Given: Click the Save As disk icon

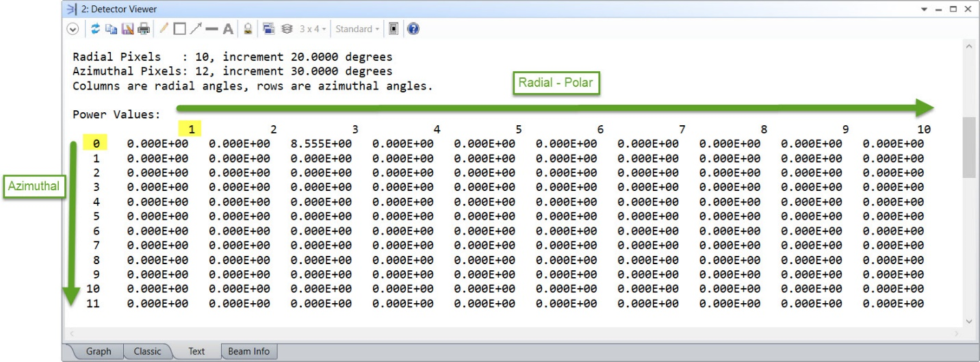Looking at the screenshot, I should coord(127,29).
